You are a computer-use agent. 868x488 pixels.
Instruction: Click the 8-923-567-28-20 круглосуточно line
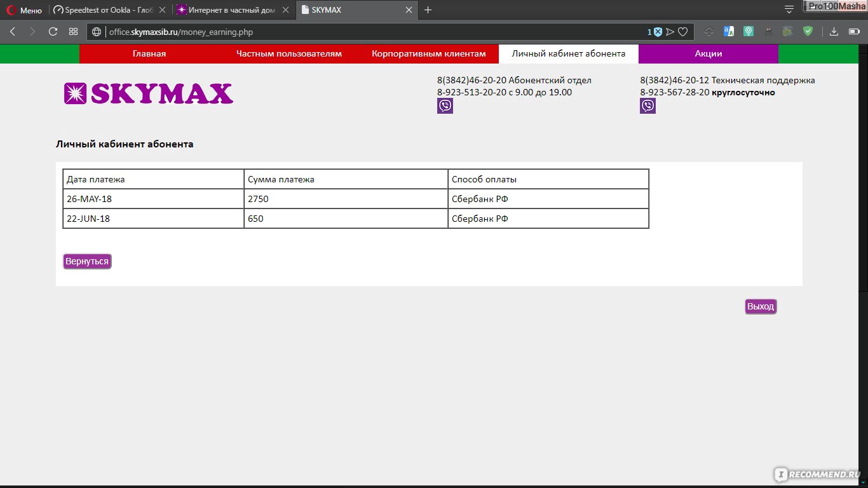tap(707, 92)
